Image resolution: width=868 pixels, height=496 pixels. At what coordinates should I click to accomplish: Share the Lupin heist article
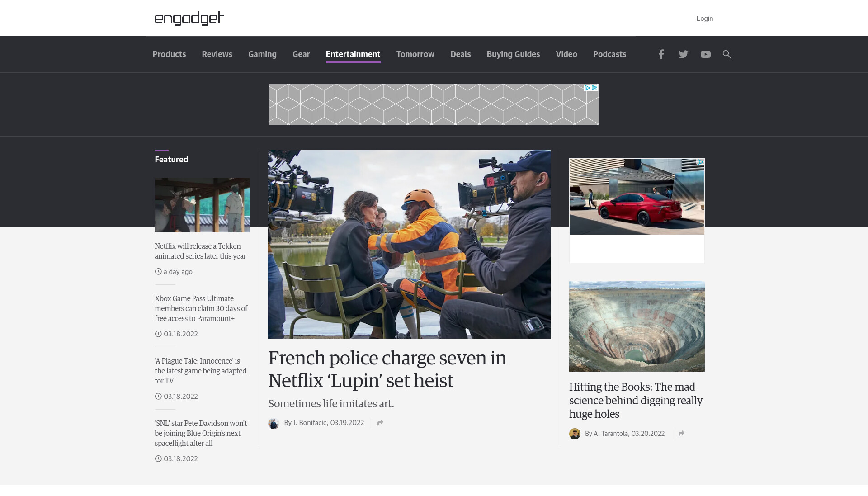(380, 423)
